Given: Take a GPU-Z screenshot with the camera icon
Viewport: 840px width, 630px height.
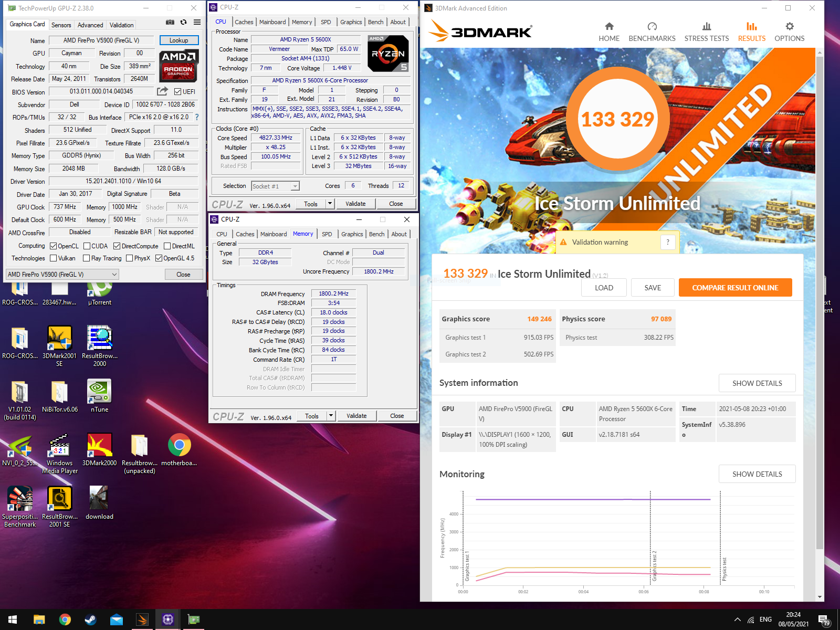Looking at the screenshot, I should pyautogui.click(x=170, y=22).
